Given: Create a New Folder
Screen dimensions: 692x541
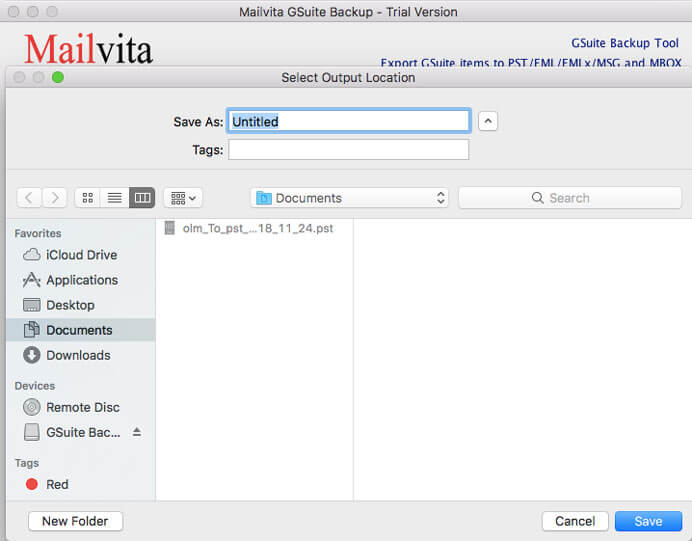Looking at the screenshot, I should [x=76, y=521].
